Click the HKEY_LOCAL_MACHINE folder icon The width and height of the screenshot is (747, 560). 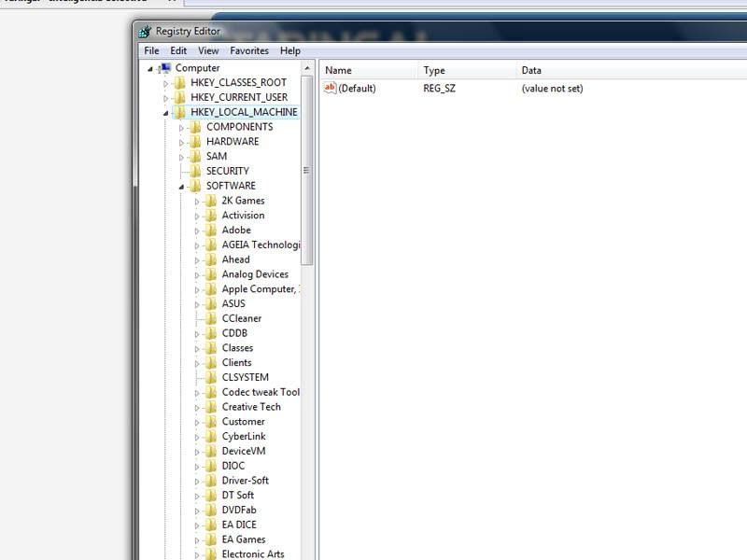[x=179, y=112]
